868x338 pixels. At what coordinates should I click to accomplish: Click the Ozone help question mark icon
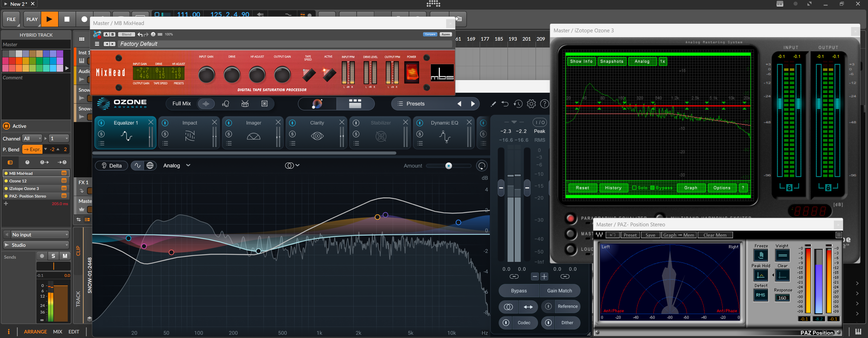[x=544, y=104]
